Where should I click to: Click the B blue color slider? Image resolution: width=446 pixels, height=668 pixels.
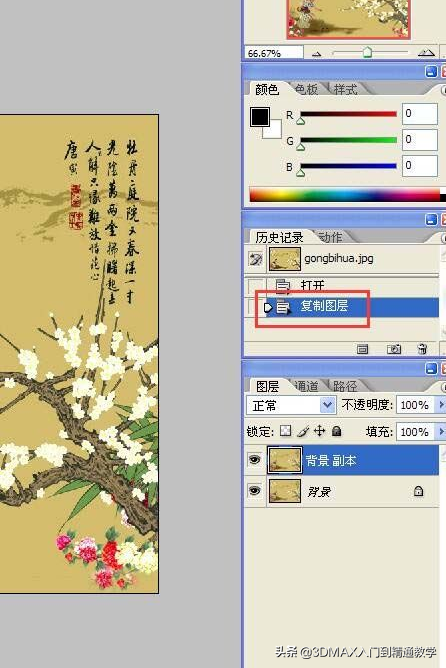(348, 166)
